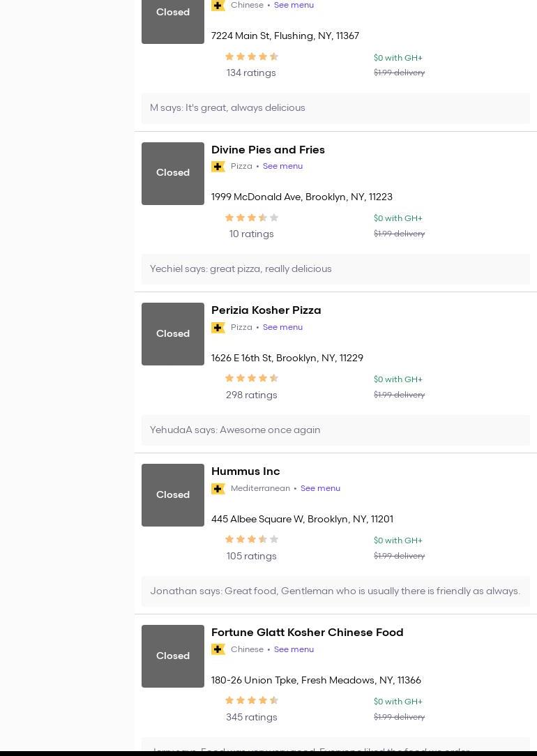Screen dimensions: 537x756
Task: View the Hummus Inc menu link
Action: [x=320, y=489]
